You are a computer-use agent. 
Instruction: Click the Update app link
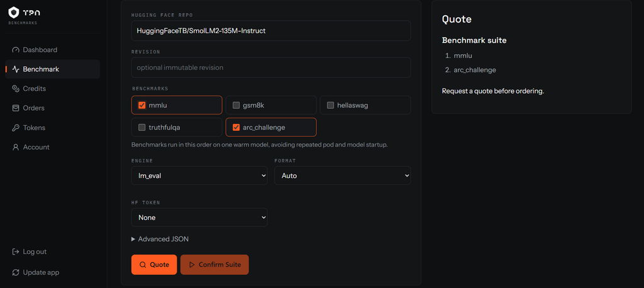[53, 272]
